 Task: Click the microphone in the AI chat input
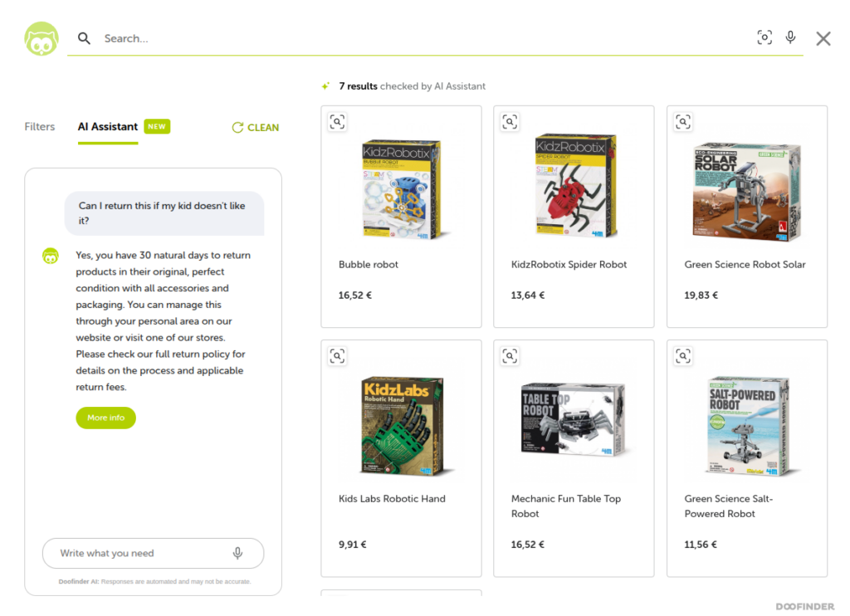tap(237, 553)
